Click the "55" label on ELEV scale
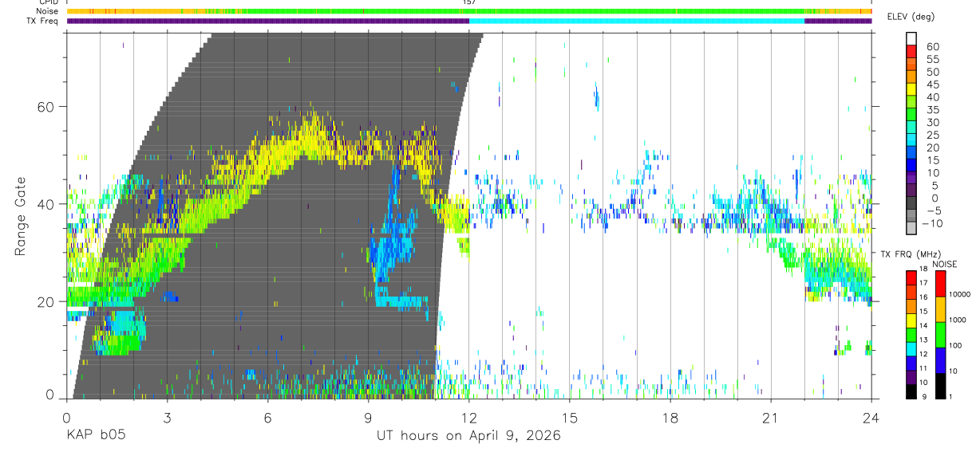This screenshot has height=452, width=980. coord(932,59)
